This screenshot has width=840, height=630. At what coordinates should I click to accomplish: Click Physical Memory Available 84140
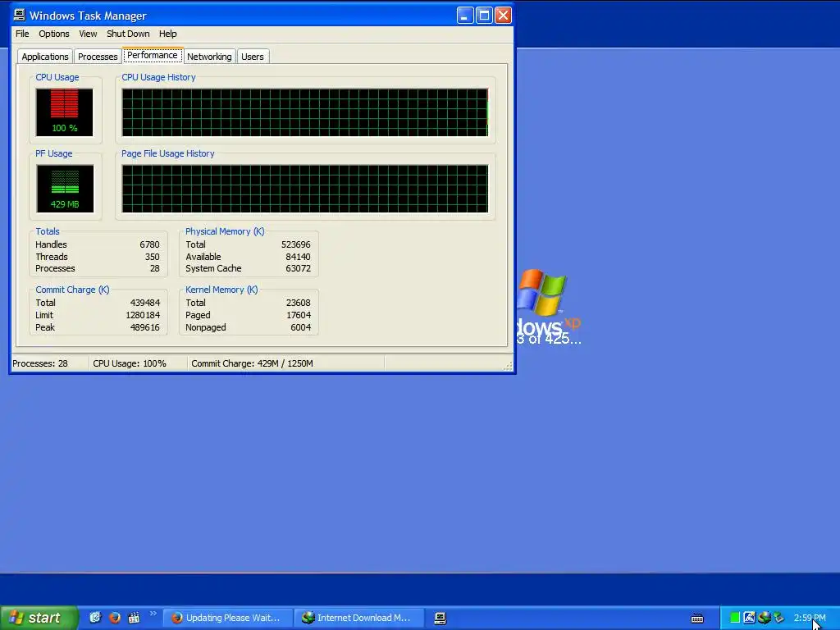click(298, 257)
